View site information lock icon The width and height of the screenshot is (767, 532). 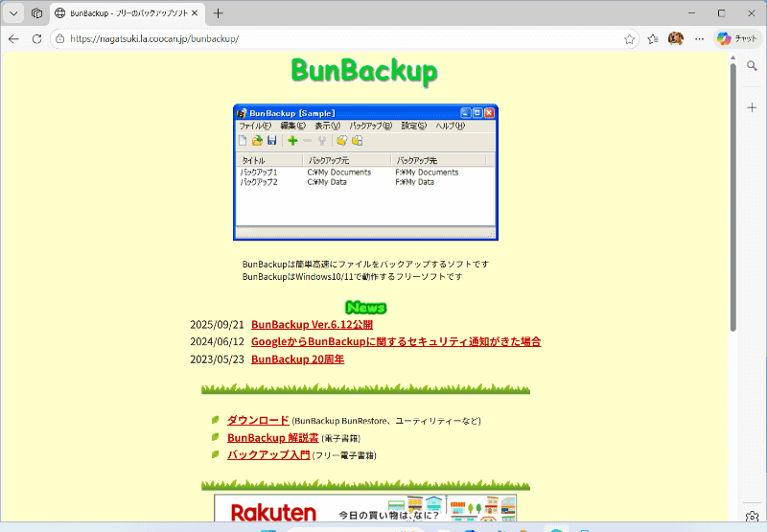pos(60,39)
